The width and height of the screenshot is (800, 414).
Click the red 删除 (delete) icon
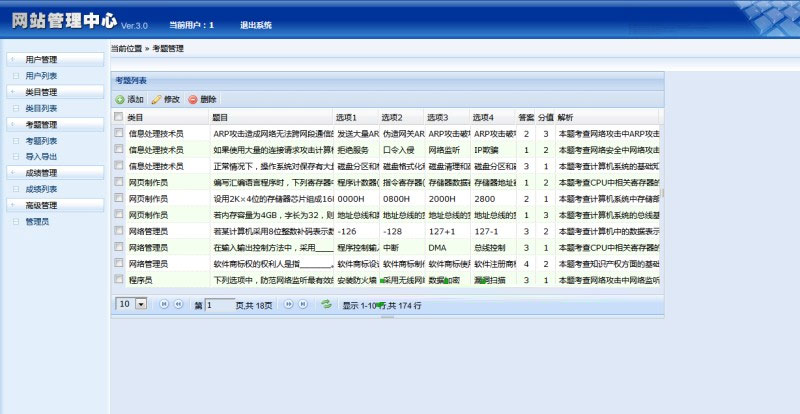(x=193, y=100)
